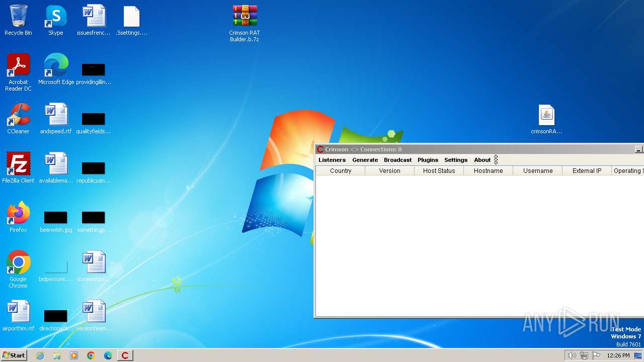The image size is (644, 362).
Task: Open the Plugins menu
Action: tap(428, 160)
